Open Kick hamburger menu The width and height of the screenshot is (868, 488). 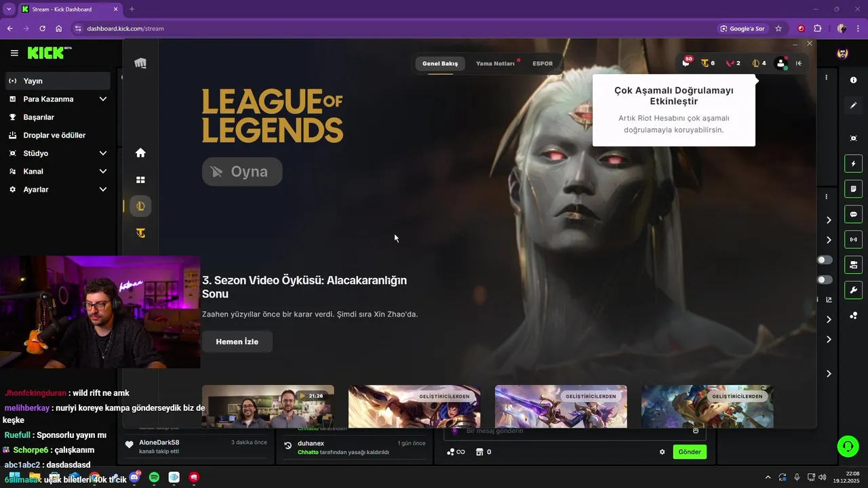click(14, 53)
